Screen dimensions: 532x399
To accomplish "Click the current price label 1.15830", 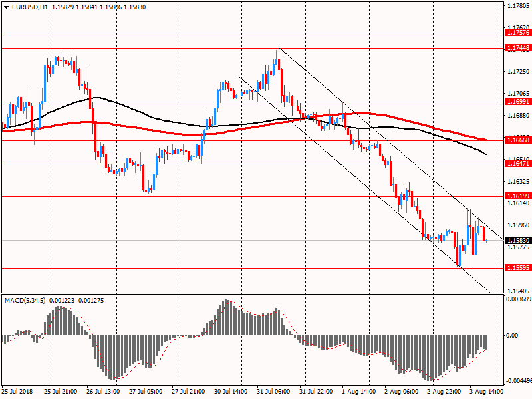I will click(x=518, y=240).
